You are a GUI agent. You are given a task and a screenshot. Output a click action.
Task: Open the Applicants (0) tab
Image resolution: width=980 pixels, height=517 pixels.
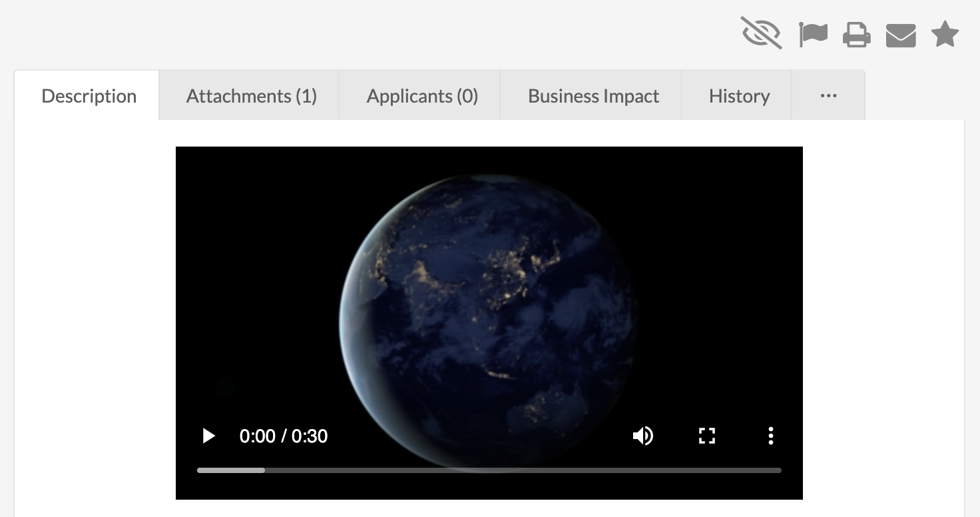[421, 96]
